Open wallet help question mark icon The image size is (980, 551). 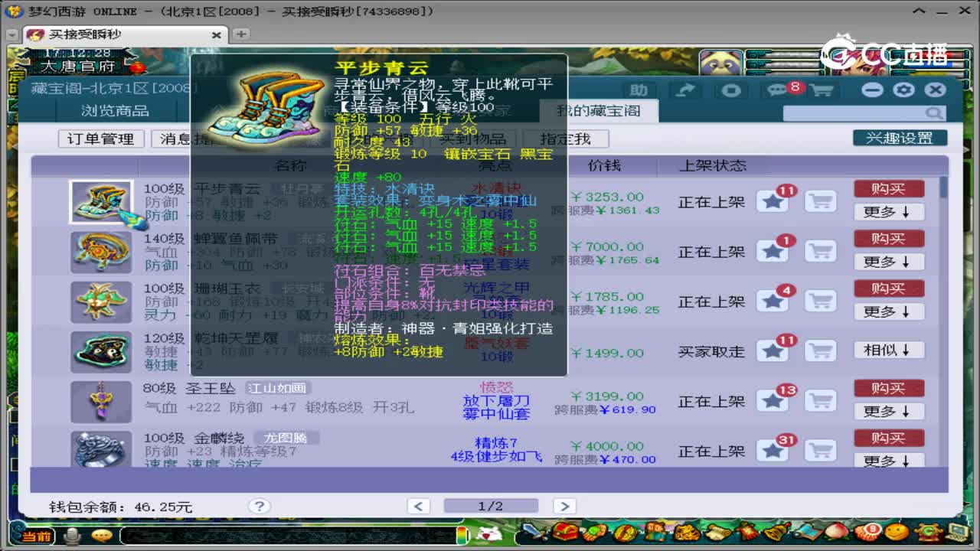(259, 506)
